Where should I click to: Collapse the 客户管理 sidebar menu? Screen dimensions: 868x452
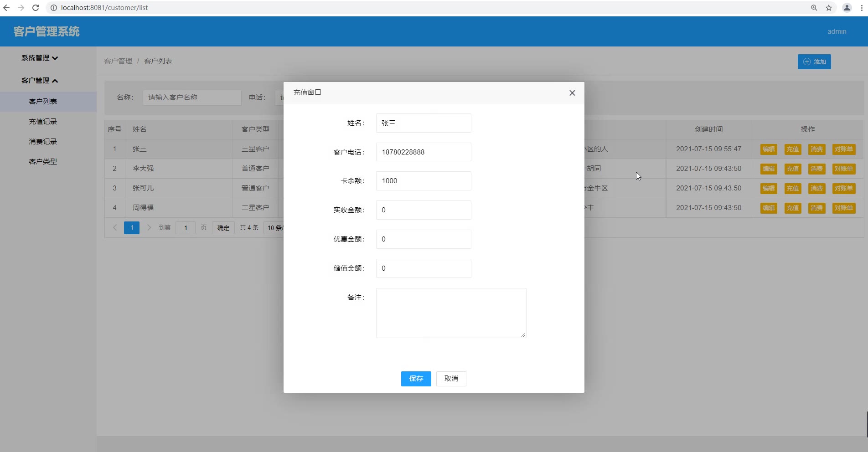click(40, 81)
